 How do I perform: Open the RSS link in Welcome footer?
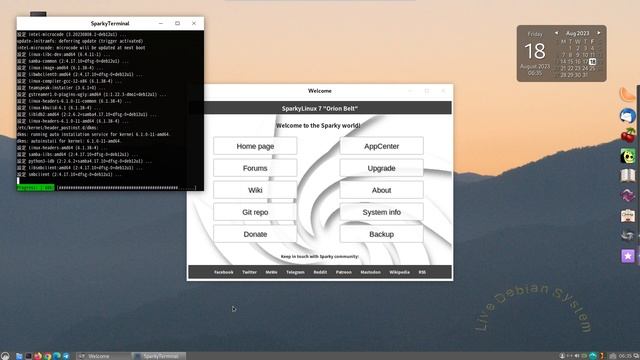[x=422, y=272]
